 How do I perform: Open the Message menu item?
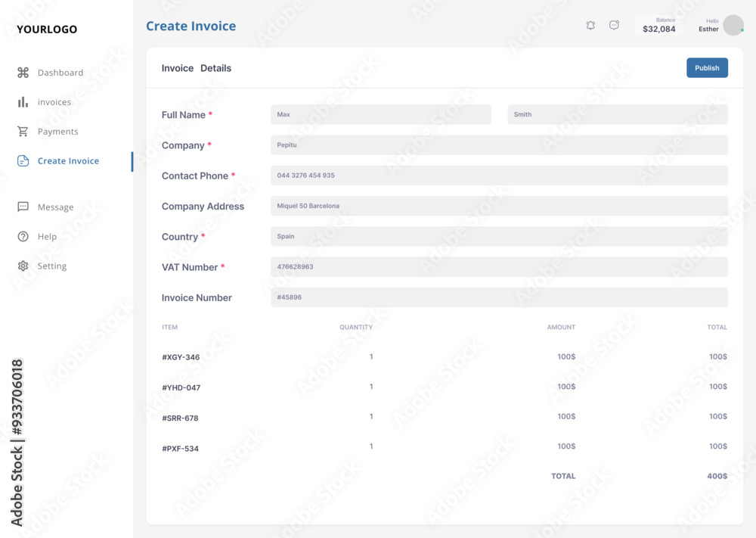pos(55,207)
